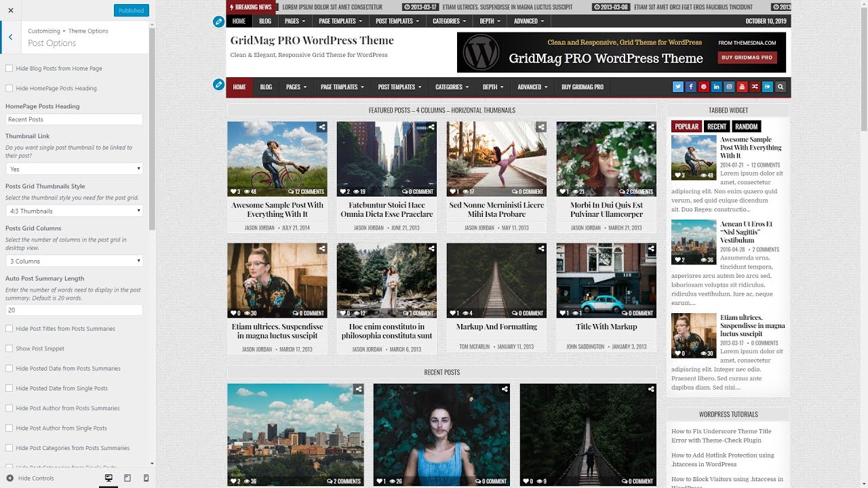This screenshot has width=868, height=488.
Task: Click share icon on Awesome Sample Post thumbnail
Action: click(x=321, y=127)
